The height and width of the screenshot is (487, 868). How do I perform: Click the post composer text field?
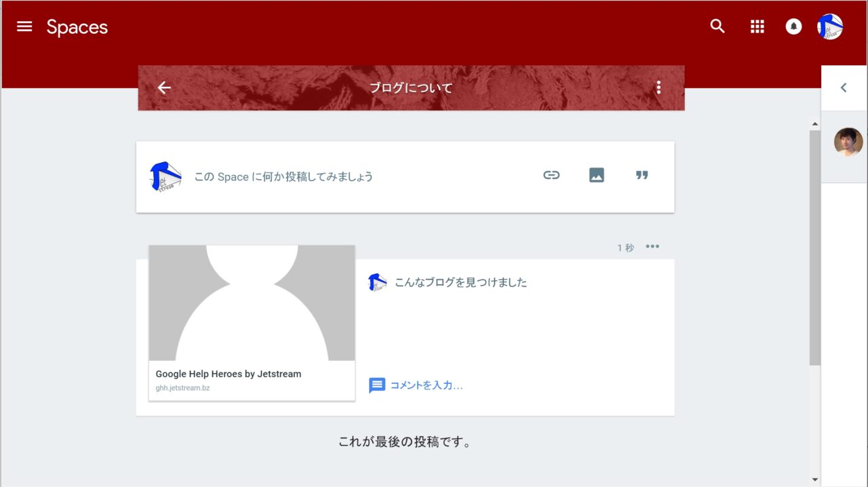[x=283, y=176]
